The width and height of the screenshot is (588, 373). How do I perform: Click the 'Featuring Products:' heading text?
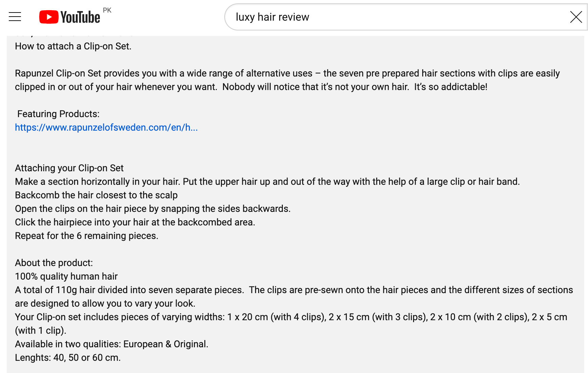tap(58, 114)
